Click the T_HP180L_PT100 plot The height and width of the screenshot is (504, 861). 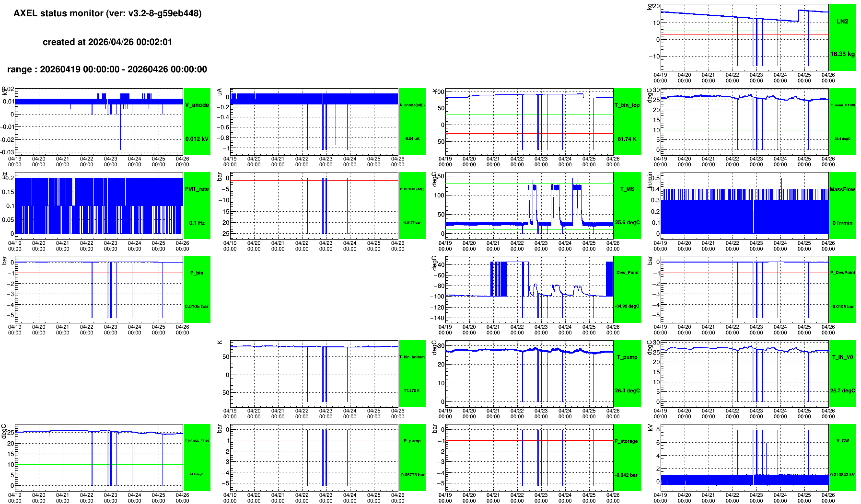point(99,458)
